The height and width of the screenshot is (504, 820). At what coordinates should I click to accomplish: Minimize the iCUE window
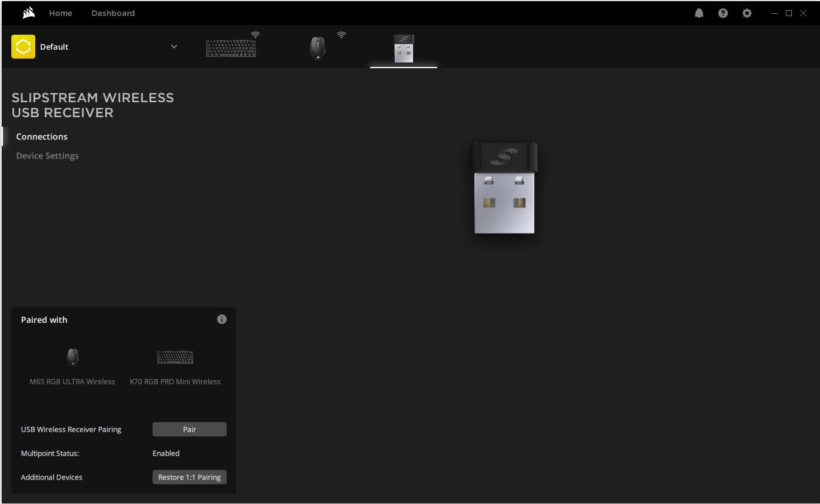(775, 13)
